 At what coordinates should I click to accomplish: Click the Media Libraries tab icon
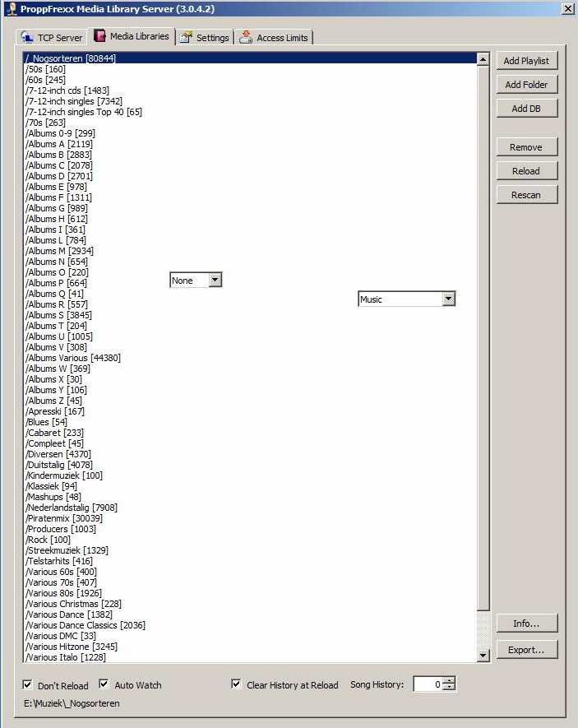(x=99, y=35)
